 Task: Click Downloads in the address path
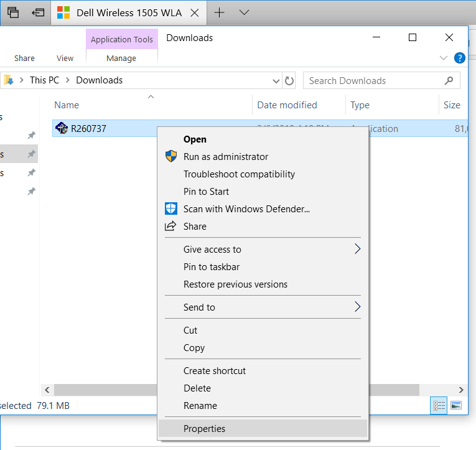tap(100, 80)
